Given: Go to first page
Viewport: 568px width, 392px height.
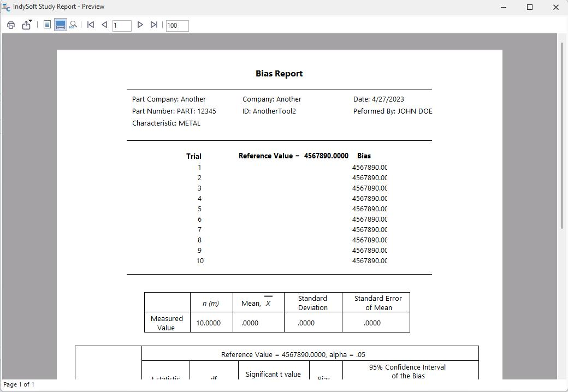Looking at the screenshot, I should [x=91, y=25].
